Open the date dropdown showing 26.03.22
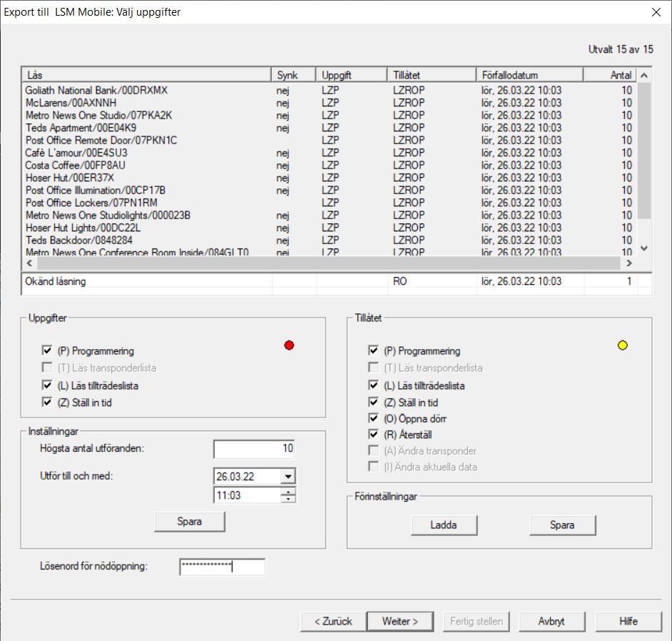This screenshot has height=641, width=672. click(x=287, y=477)
